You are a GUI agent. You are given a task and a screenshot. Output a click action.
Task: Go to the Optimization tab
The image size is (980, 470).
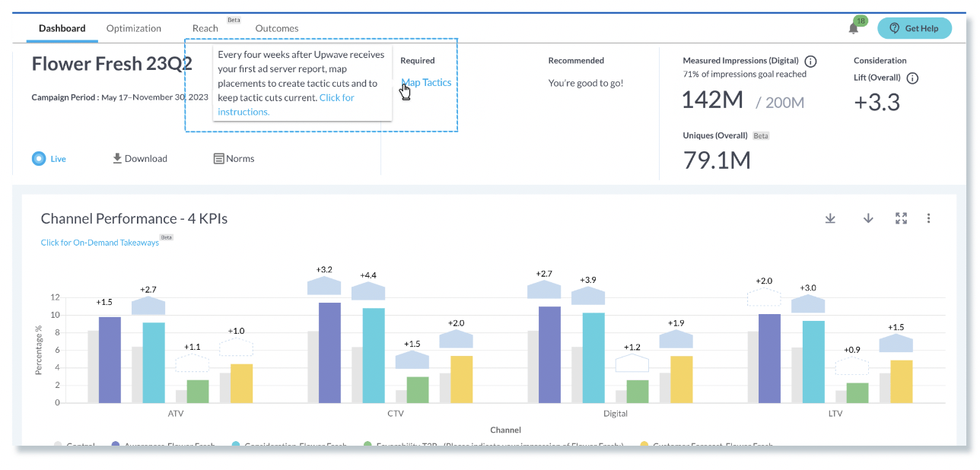(x=134, y=28)
